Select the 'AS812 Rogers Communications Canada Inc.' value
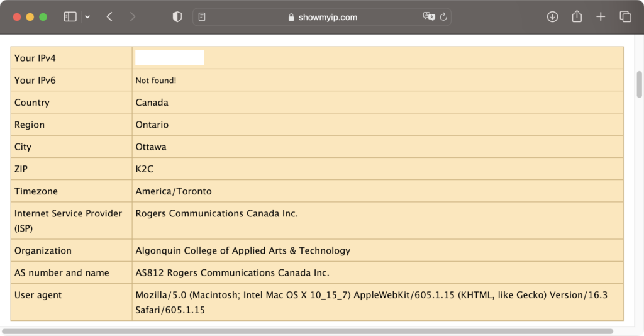Screen dimensions: 644x336 coord(233,272)
